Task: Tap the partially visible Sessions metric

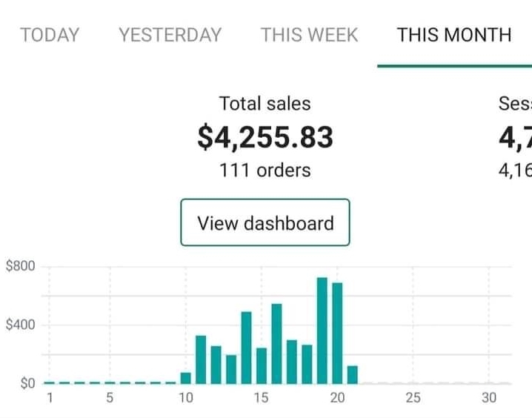Action: tap(515, 138)
